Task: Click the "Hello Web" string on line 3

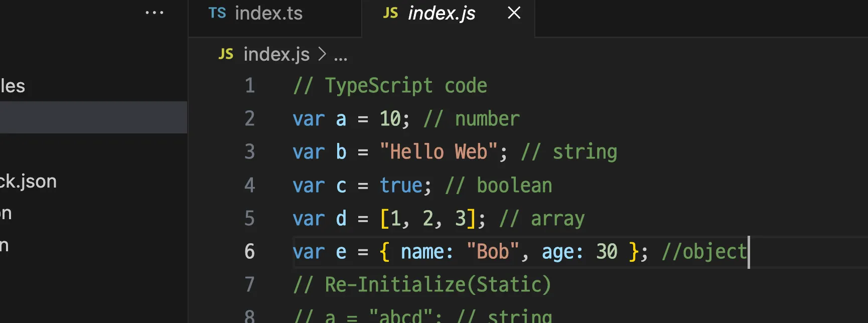Action: [x=438, y=152]
